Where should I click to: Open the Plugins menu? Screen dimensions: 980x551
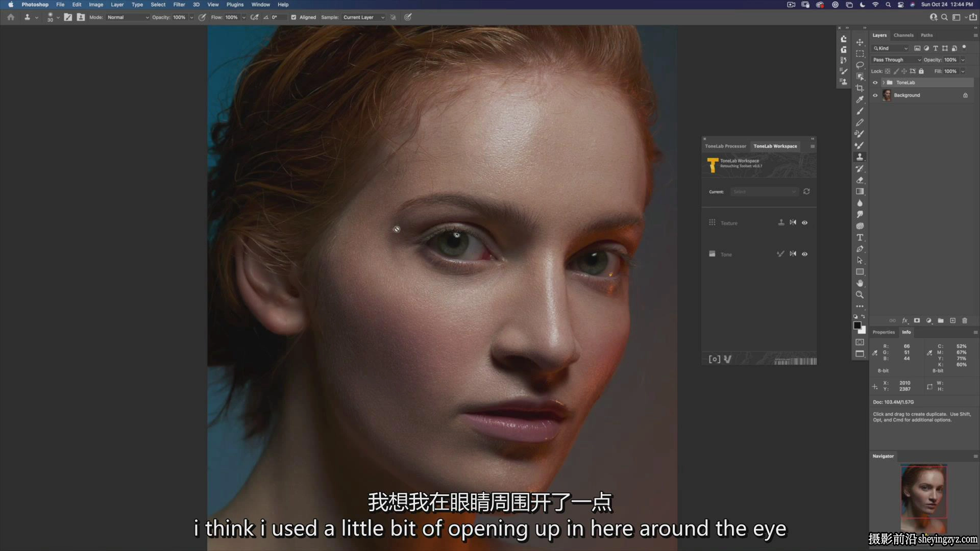[235, 5]
